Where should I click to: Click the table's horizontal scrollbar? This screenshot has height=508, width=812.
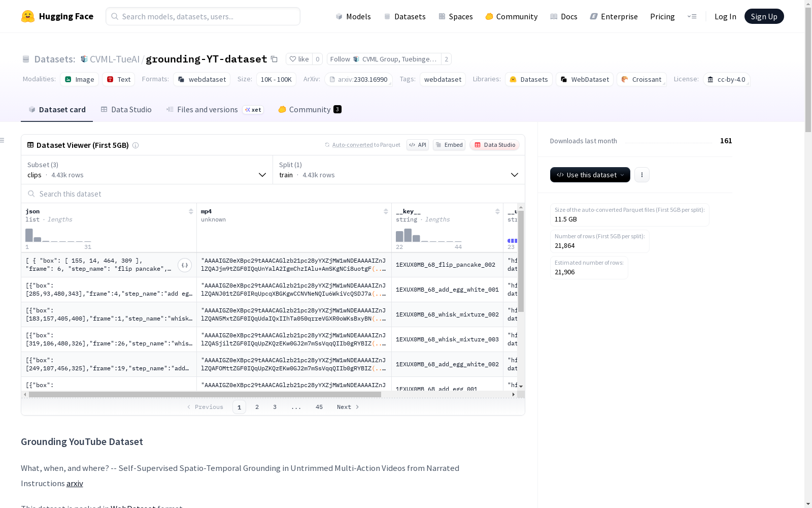(205, 394)
